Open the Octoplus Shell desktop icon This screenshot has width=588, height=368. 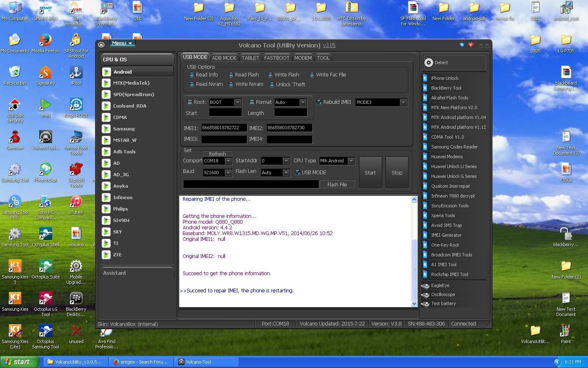pos(45,237)
